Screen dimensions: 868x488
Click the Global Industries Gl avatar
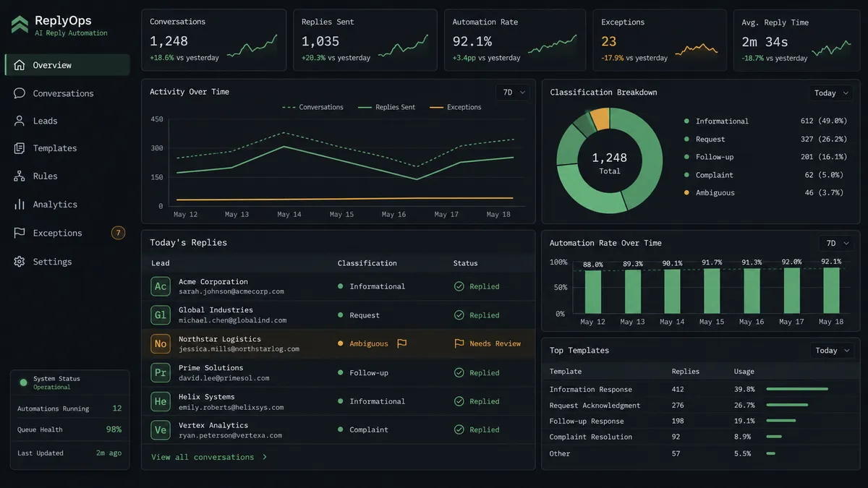coord(161,315)
